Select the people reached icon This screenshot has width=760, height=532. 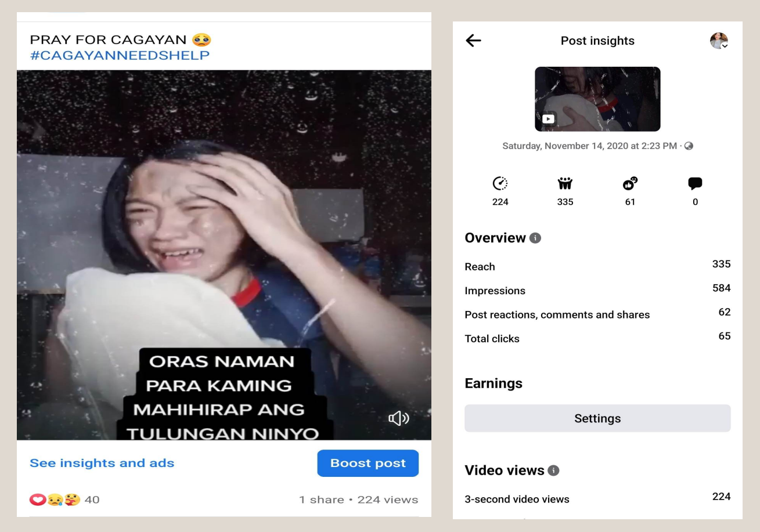click(565, 184)
